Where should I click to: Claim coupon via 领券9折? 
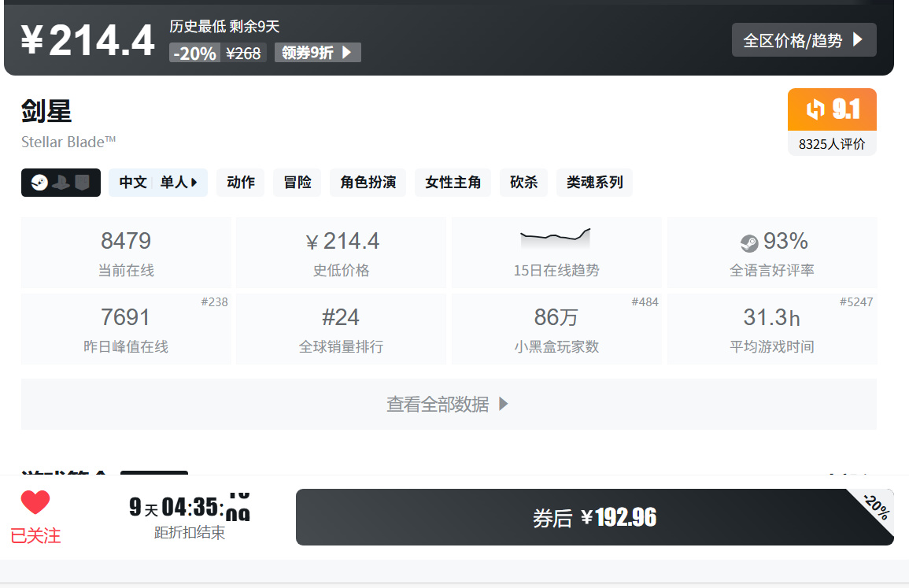(x=318, y=53)
